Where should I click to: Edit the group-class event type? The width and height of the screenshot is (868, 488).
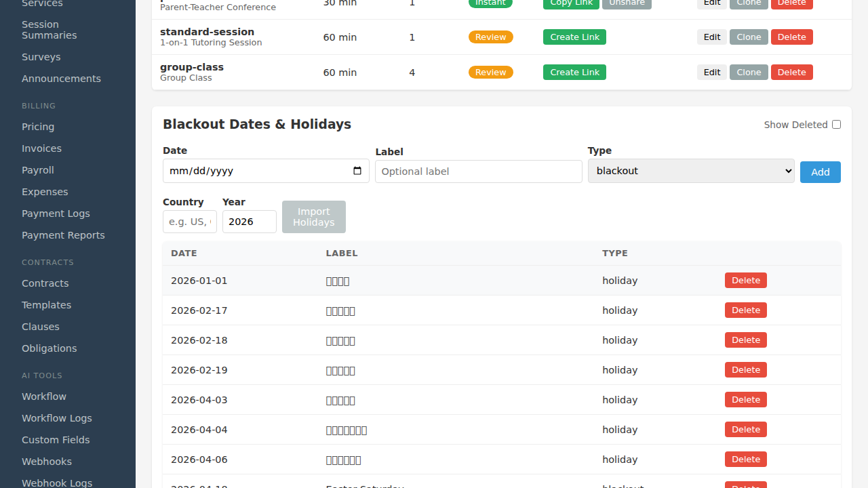pyautogui.click(x=712, y=73)
